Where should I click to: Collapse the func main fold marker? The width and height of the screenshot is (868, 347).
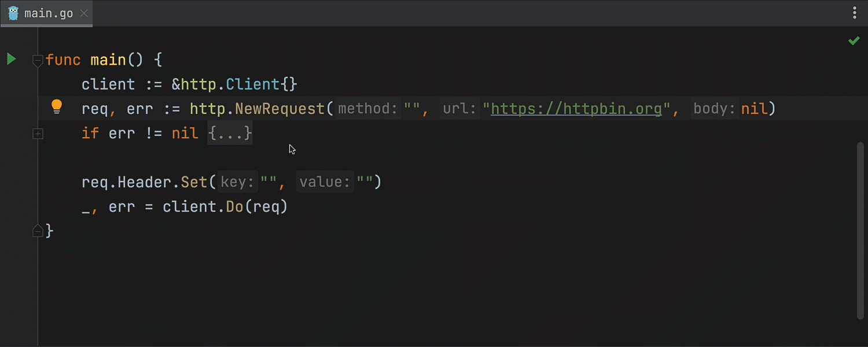point(38,60)
